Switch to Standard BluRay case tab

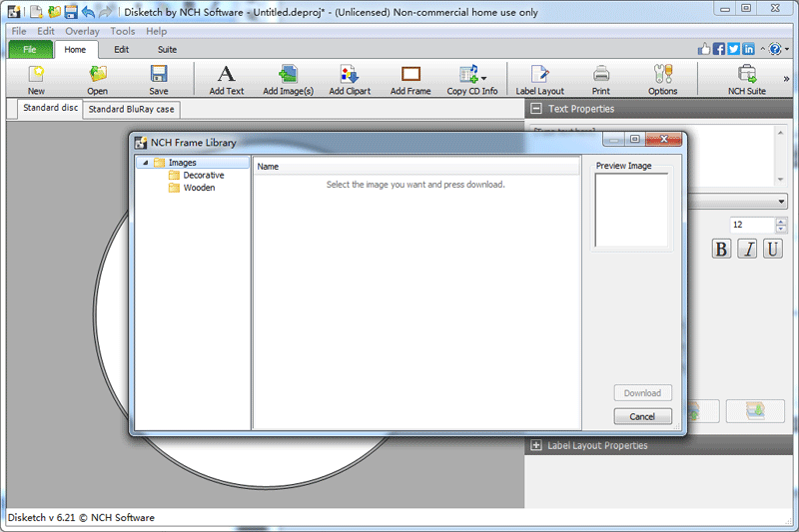point(132,109)
